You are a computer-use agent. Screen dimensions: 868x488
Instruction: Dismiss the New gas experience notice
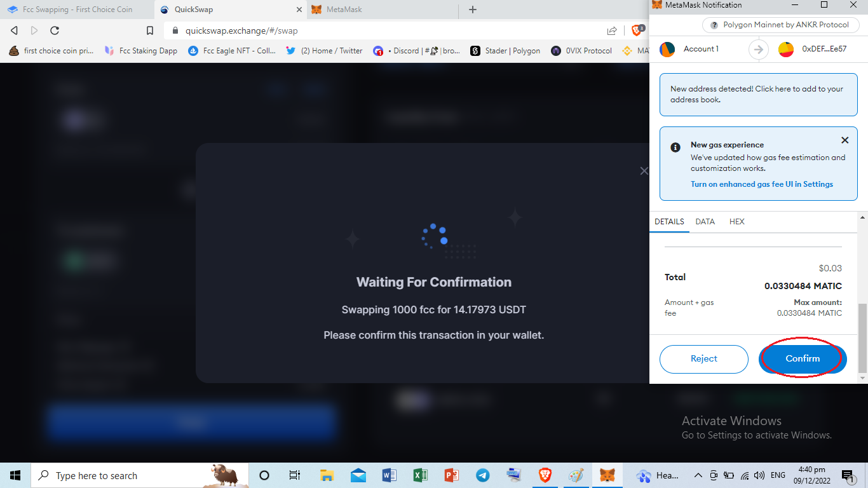coord(844,140)
